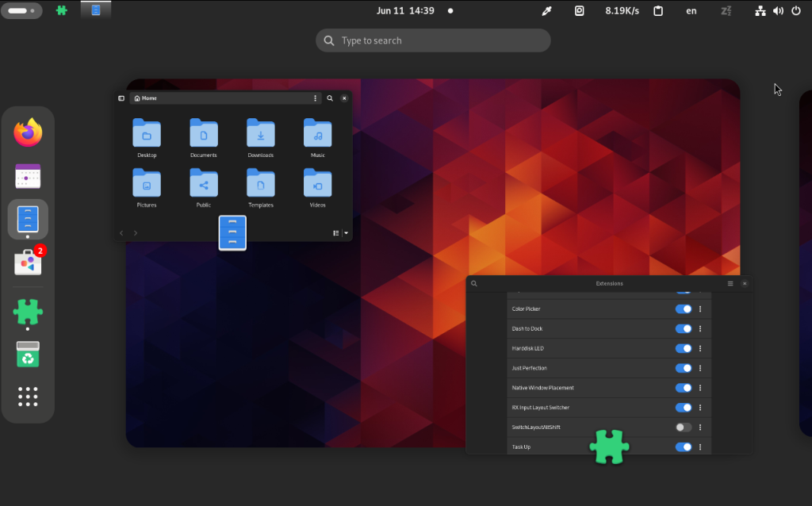Screen dimensions: 812x506
Task: Show all applications grid
Action: point(28,397)
